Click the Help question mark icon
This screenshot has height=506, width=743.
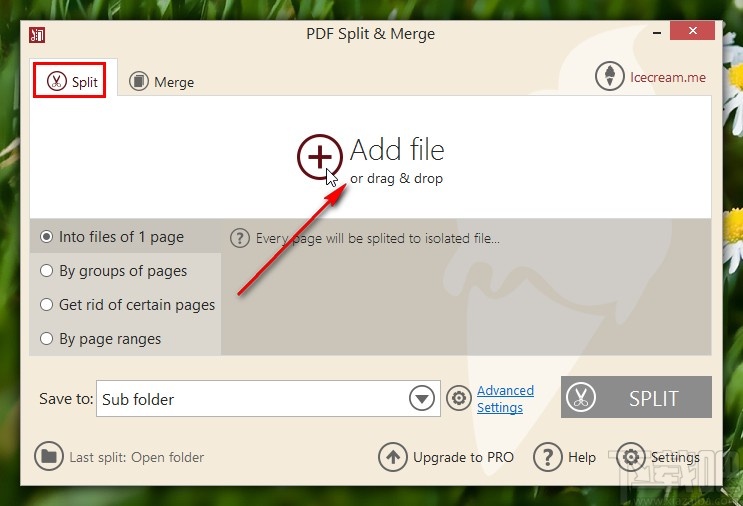click(x=548, y=457)
